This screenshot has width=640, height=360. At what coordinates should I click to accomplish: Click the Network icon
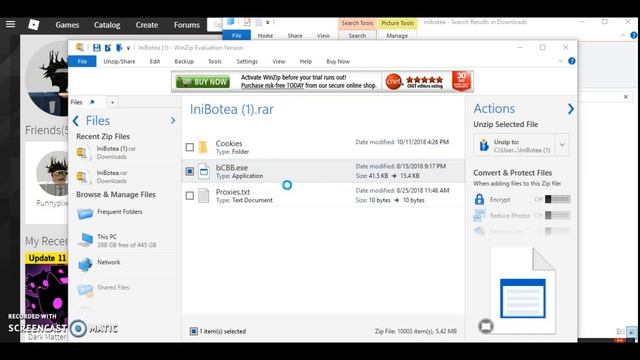pos(85,264)
